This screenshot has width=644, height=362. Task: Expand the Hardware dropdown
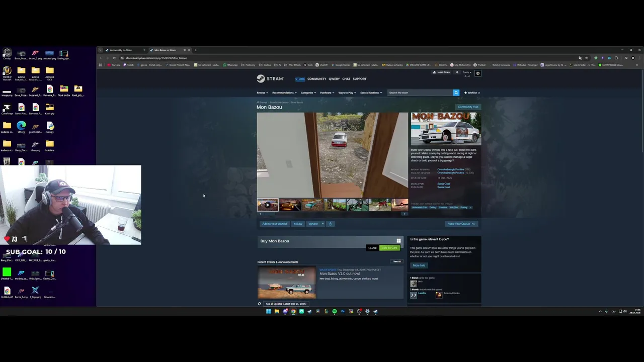coord(327,93)
